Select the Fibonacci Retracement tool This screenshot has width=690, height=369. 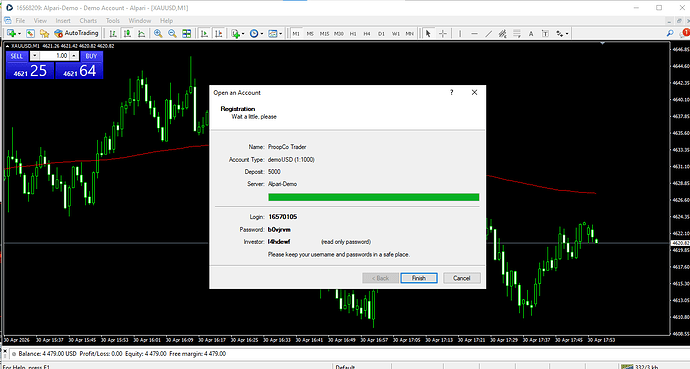coord(517,33)
